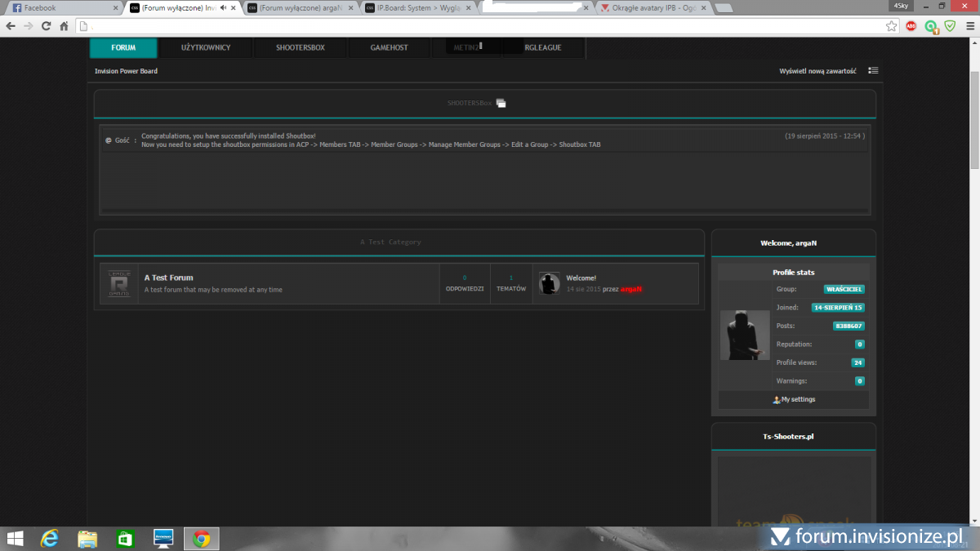Click the sidebar list icon beside Wyświetl nową zawartość
The image size is (980, 551).
point(873,71)
